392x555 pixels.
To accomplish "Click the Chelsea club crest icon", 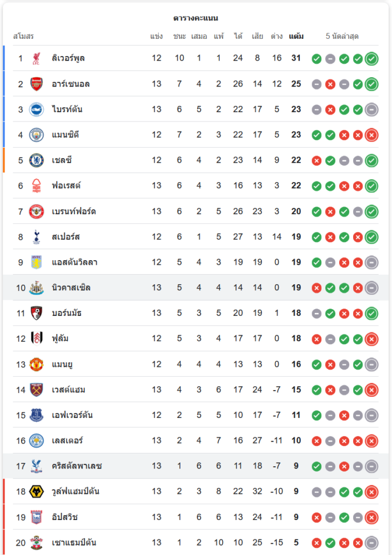I will pyautogui.click(x=37, y=160).
